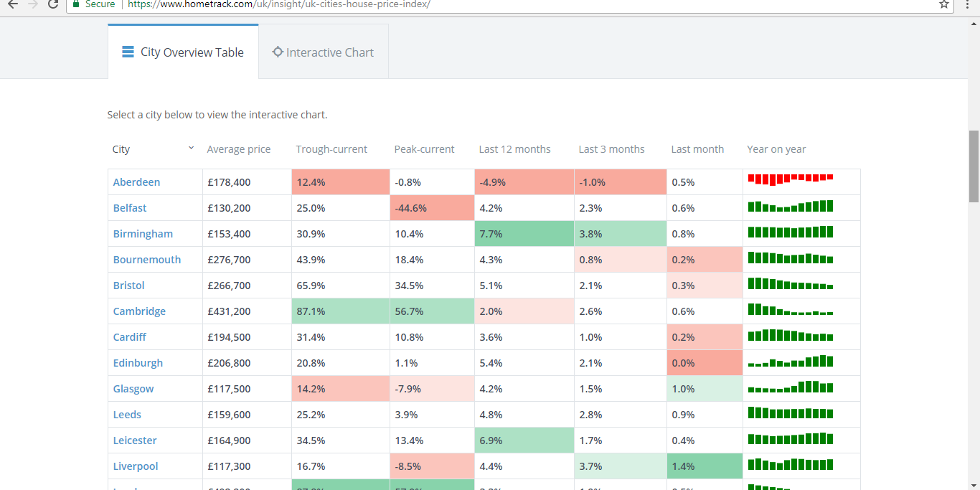Screen dimensions: 980x490
Task: Sort by Average price column header
Action: (239, 149)
